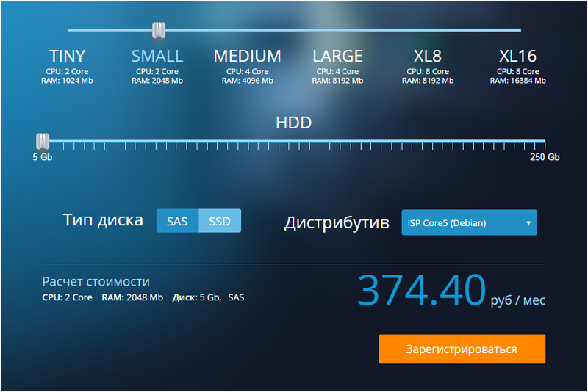Click the 5 Gb HDD minimum label
Image resolution: width=588 pixels, height=392 pixels.
pyautogui.click(x=43, y=157)
